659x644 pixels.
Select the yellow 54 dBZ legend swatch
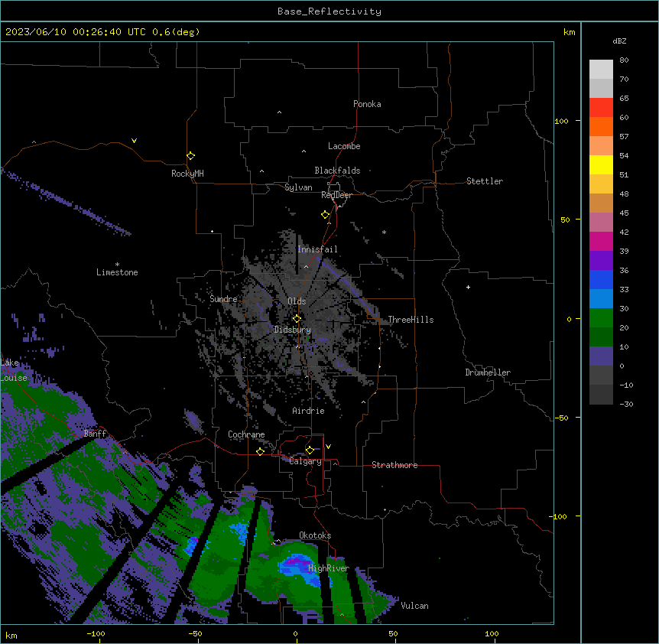pyautogui.click(x=601, y=164)
